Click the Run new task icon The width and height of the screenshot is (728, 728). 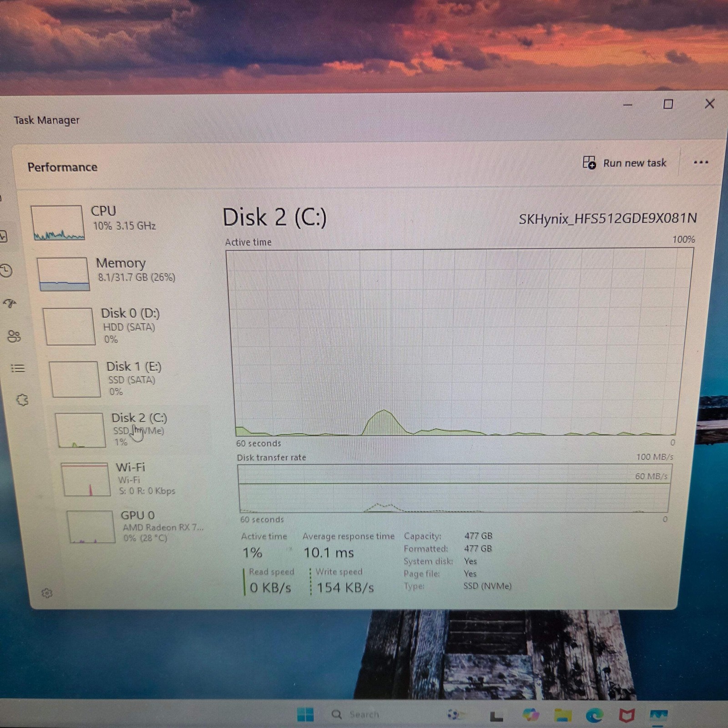point(589,162)
